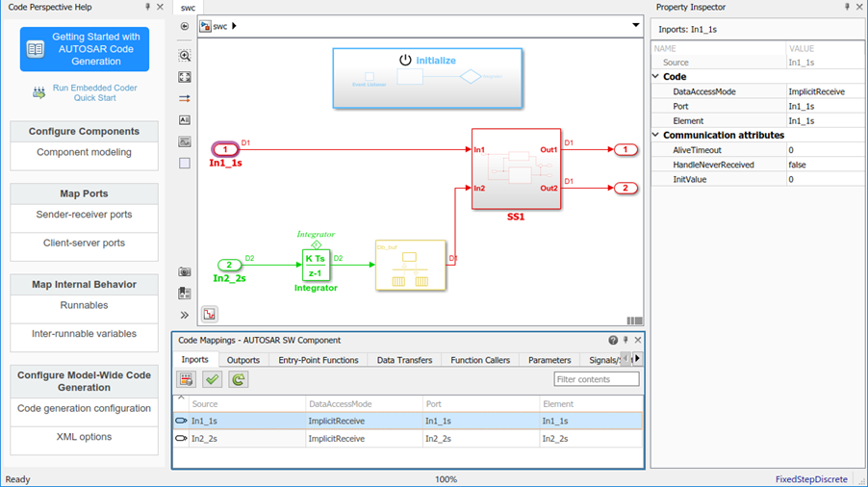Switch to the Data Transfers tab
868x487 pixels.
405,360
